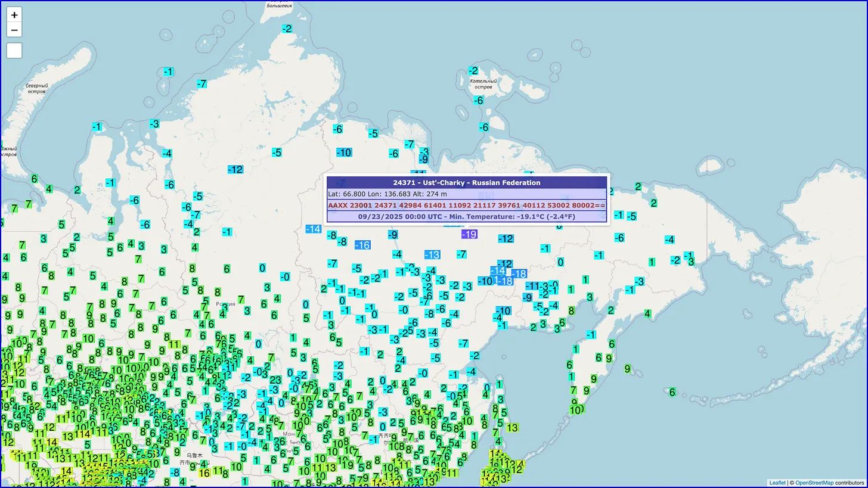
Task: Click the -2 marker on Kotelny Island
Action: [x=473, y=70]
